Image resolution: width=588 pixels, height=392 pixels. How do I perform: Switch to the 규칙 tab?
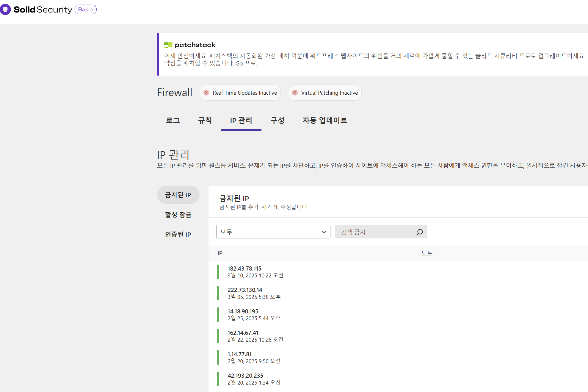click(205, 120)
